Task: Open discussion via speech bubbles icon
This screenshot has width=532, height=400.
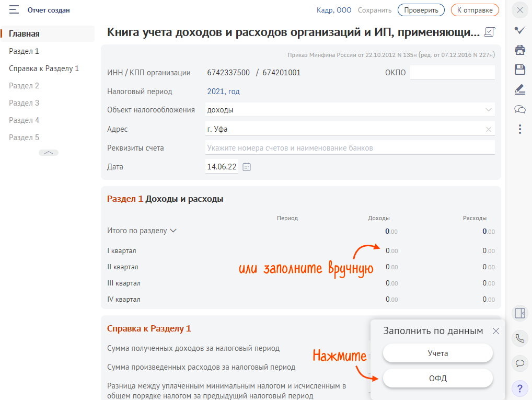Action: (519, 109)
